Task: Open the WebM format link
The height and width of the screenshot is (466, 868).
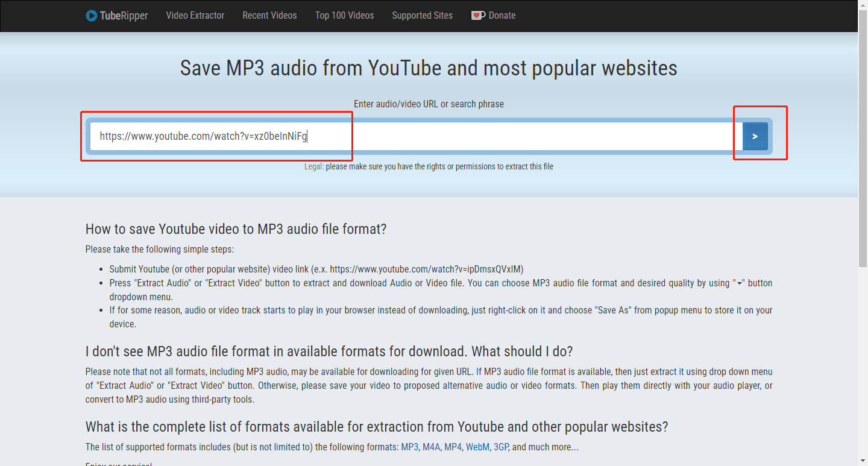Action: click(477, 447)
